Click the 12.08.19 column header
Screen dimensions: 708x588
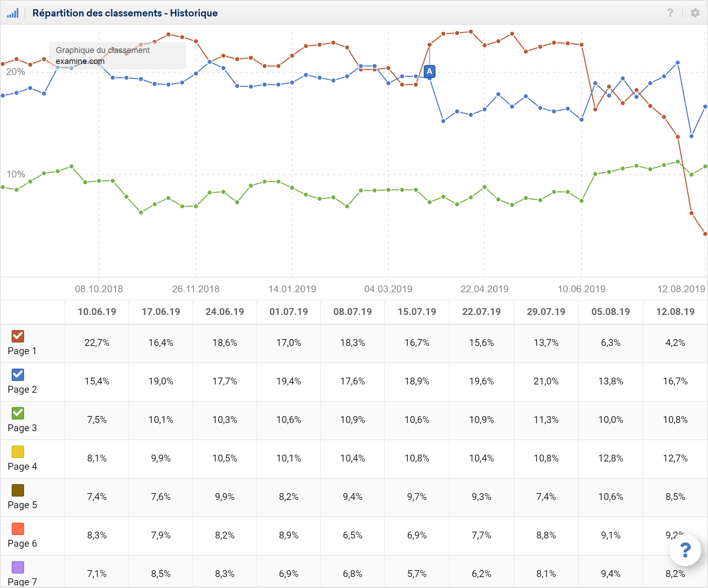tap(675, 312)
